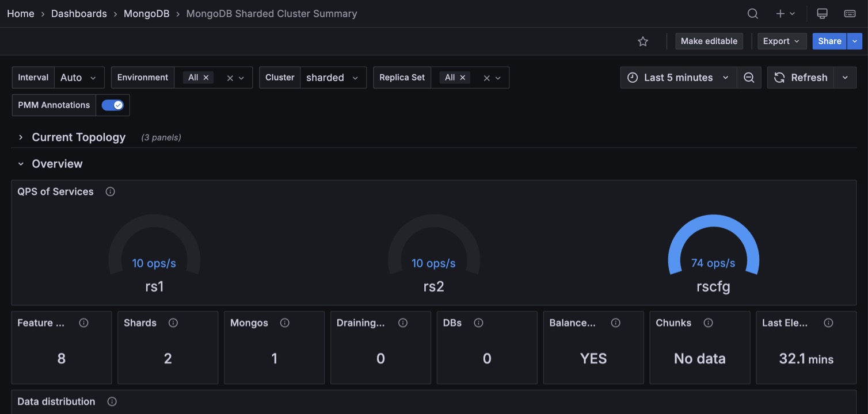Open the Cluster sharded dropdown
The image size is (868, 414).
(333, 78)
